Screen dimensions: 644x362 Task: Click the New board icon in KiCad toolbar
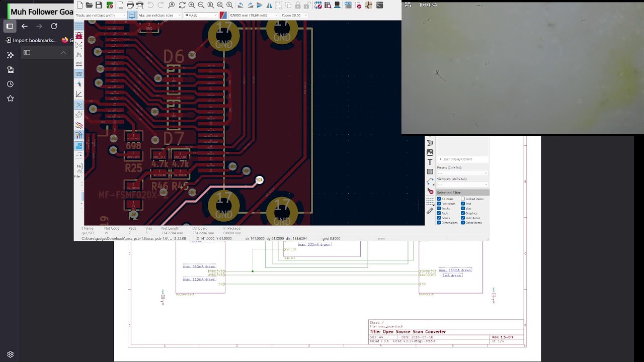[79, 5]
